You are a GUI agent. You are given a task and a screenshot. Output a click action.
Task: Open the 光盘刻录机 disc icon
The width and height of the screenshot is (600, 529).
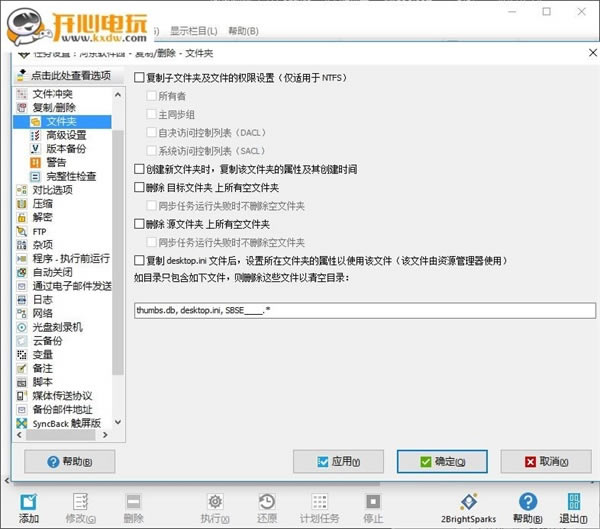(22, 327)
